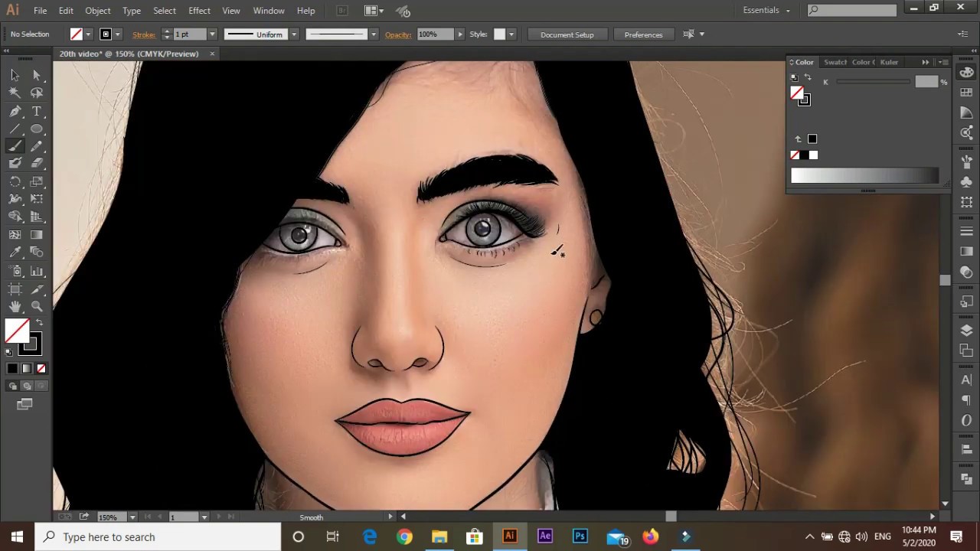Select the Selection tool (black arrow)
The image size is (980, 551).
point(15,75)
